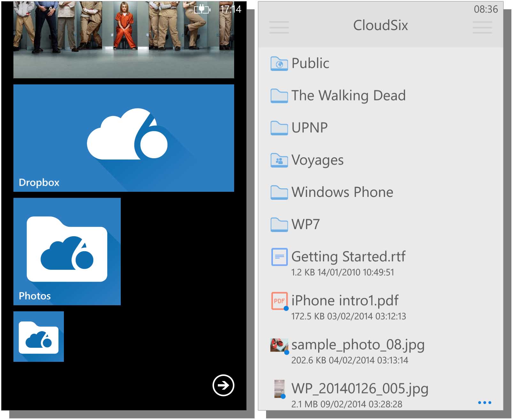Open the Photos folder tile
Screen dimensions: 513x420
point(67,252)
